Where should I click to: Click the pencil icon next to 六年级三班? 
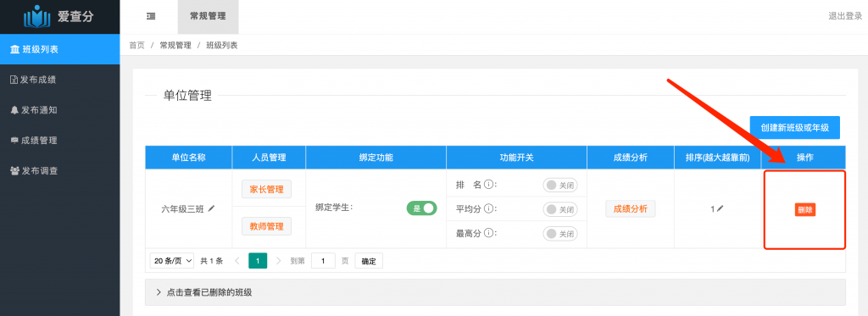pyautogui.click(x=211, y=208)
